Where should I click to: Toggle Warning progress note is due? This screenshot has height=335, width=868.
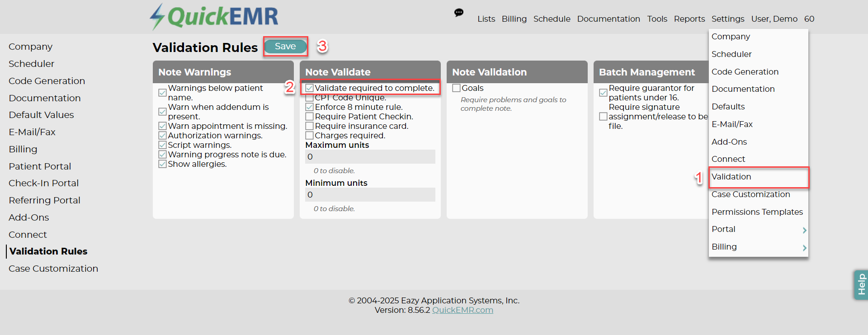[162, 154]
